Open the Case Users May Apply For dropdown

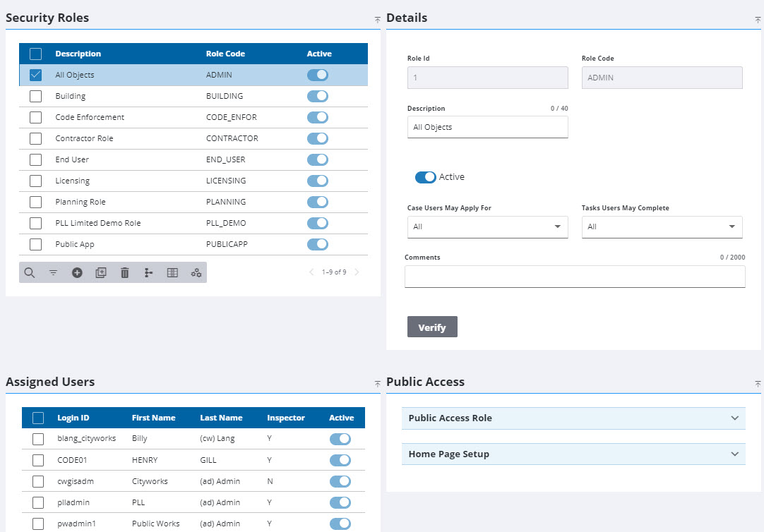coord(487,227)
